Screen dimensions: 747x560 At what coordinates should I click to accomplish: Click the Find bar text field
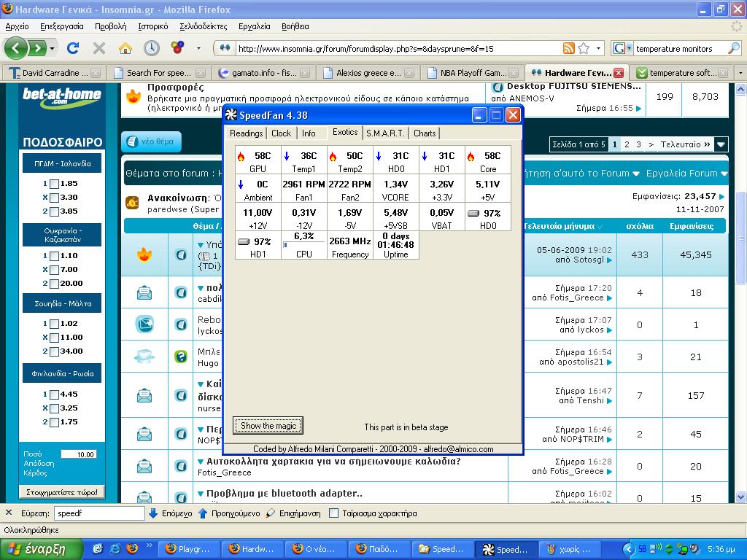(x=99, y=513)
